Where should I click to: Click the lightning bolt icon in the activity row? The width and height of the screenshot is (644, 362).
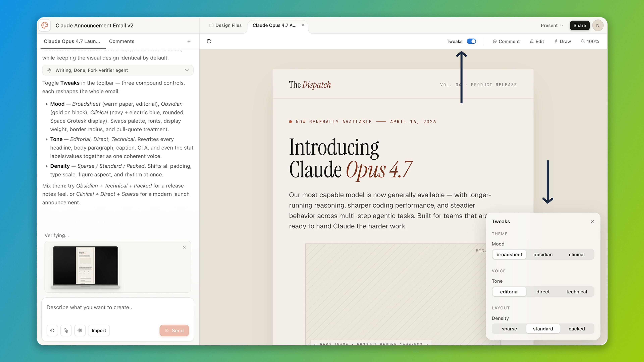[x=49, y=70]
